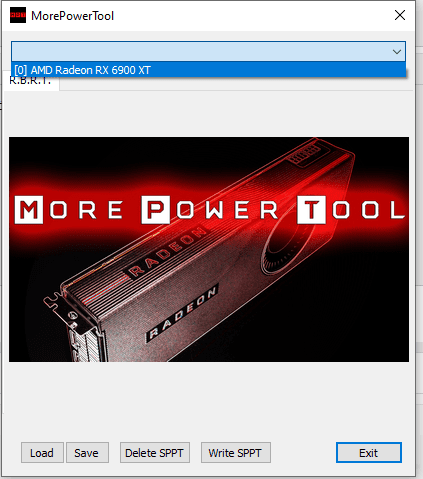
Task: Click the More Power Tool banner image
Action: [x=209, y=249]
